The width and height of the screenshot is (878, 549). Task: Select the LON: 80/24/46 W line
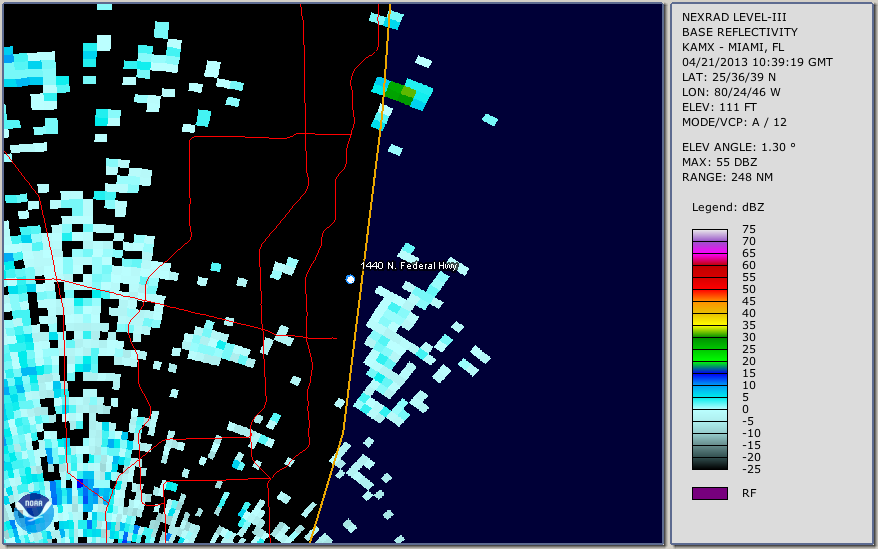[x=731, y=92]
